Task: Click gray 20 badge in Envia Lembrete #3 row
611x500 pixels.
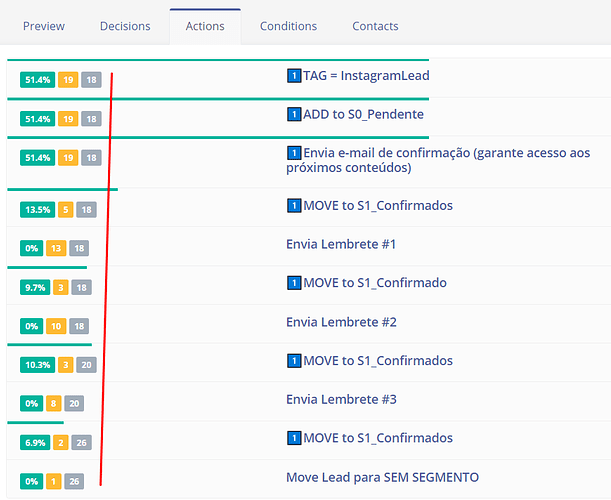Action: tap(74, 403)
